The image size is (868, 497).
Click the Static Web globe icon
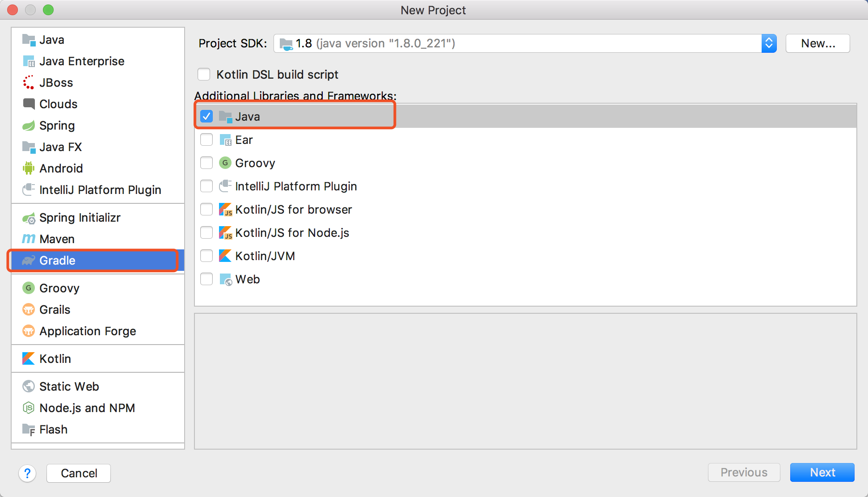click(29, 387)
